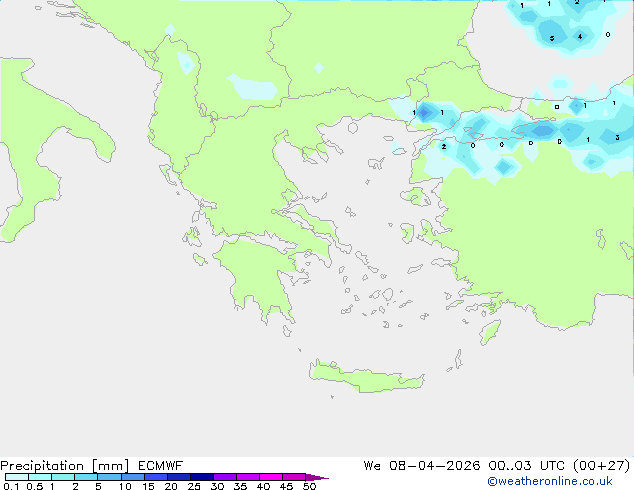Select the 0.5 mm legend color box

coord(40,477)
